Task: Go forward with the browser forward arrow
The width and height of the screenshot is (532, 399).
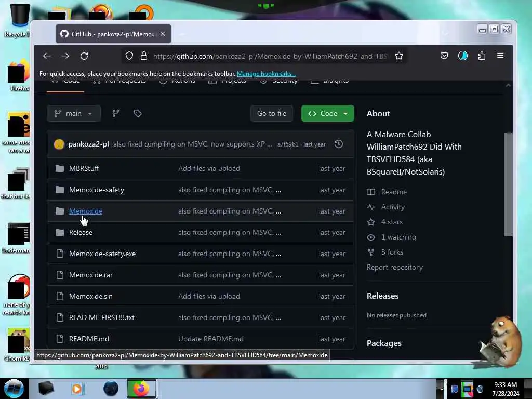Action: click(x=65, y=56)
